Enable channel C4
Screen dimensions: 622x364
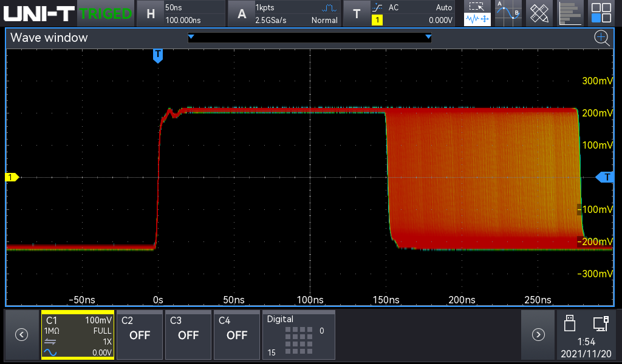(x=237, y=335)
